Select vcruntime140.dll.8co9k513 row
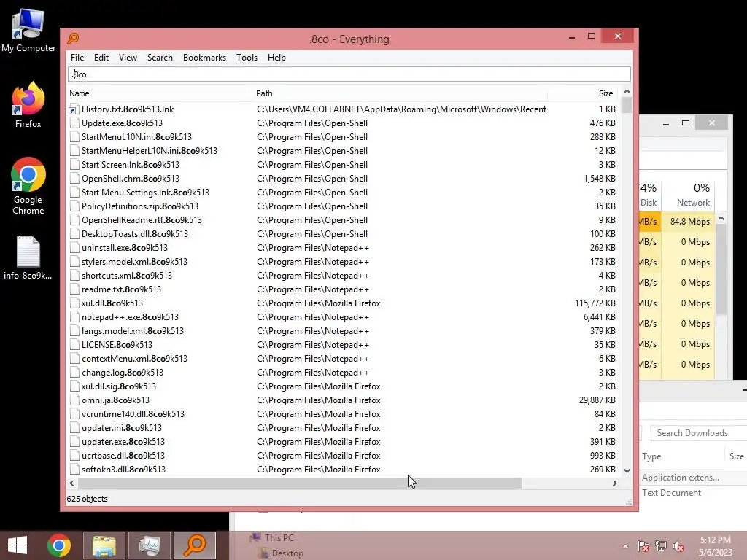Screen dimensions: 747x560 click(343, 414)
